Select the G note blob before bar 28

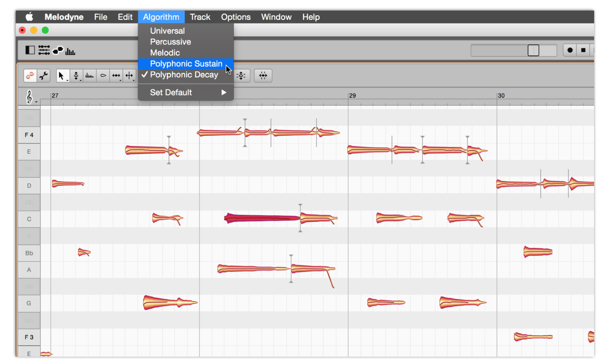(170, 303)
